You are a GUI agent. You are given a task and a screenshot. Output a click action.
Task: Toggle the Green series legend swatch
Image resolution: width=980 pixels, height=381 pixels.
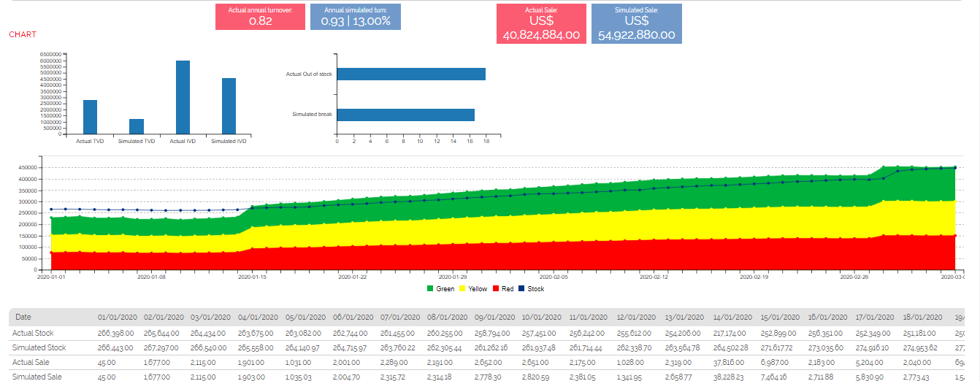(430, 289)
